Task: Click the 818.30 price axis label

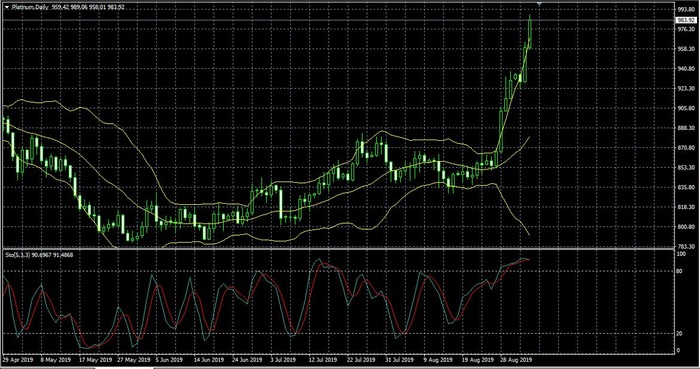Action: [687, 207]
